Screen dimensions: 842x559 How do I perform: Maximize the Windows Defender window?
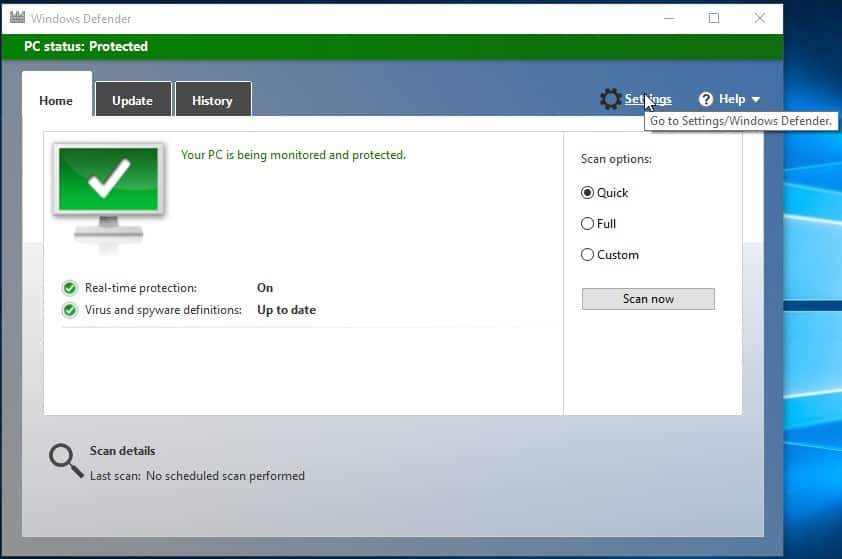click(x=714, y=18)
